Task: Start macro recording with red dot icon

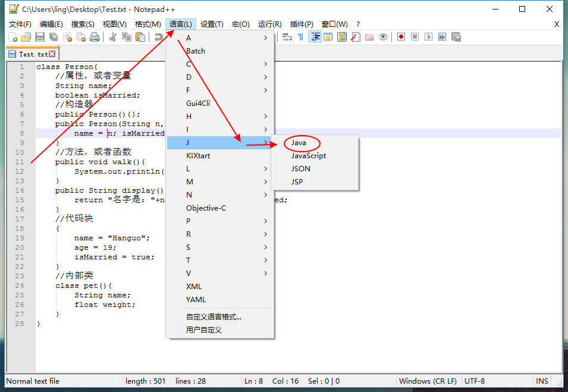Action: point(401,37)
